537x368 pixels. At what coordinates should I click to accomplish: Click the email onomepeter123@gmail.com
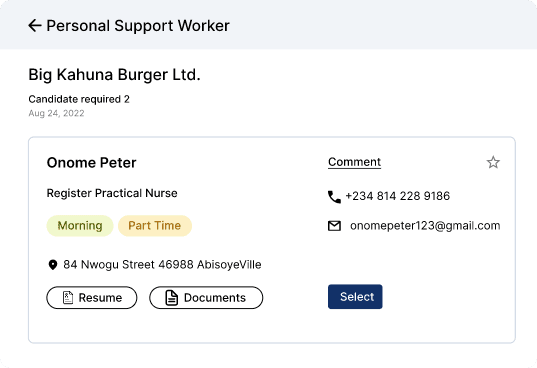tap(425, 226)
